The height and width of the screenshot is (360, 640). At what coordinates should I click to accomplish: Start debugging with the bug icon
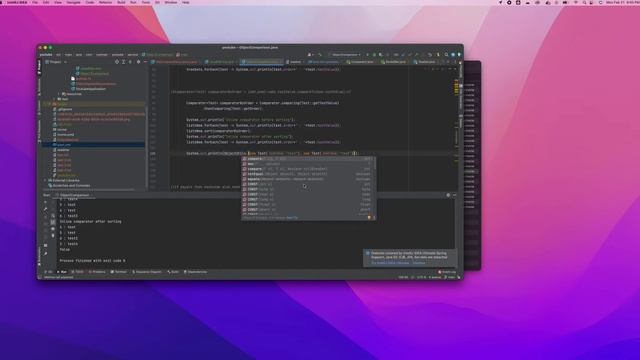(374, 54)
